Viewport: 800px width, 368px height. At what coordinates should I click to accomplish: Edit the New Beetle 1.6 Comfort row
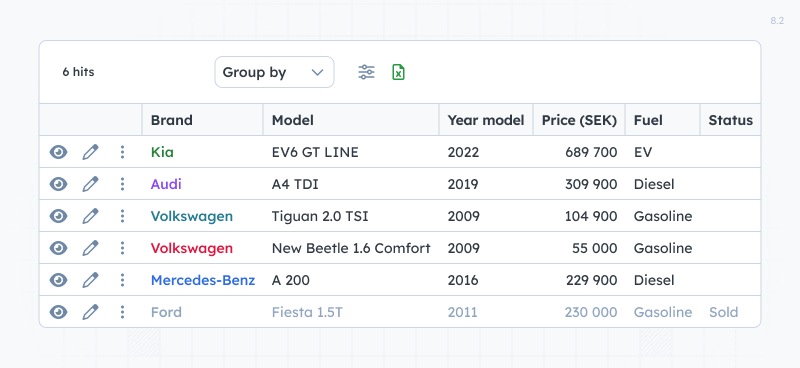[90, 248]
